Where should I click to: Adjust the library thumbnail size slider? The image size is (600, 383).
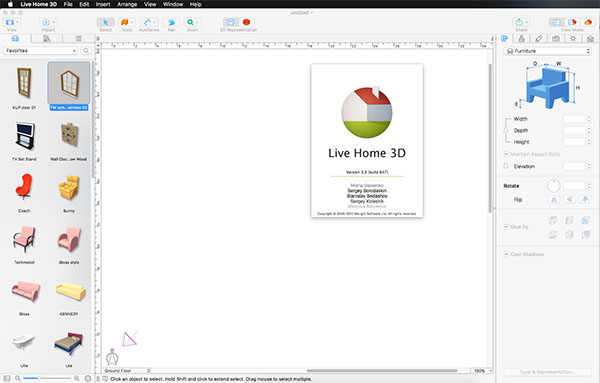click(47, 378)
